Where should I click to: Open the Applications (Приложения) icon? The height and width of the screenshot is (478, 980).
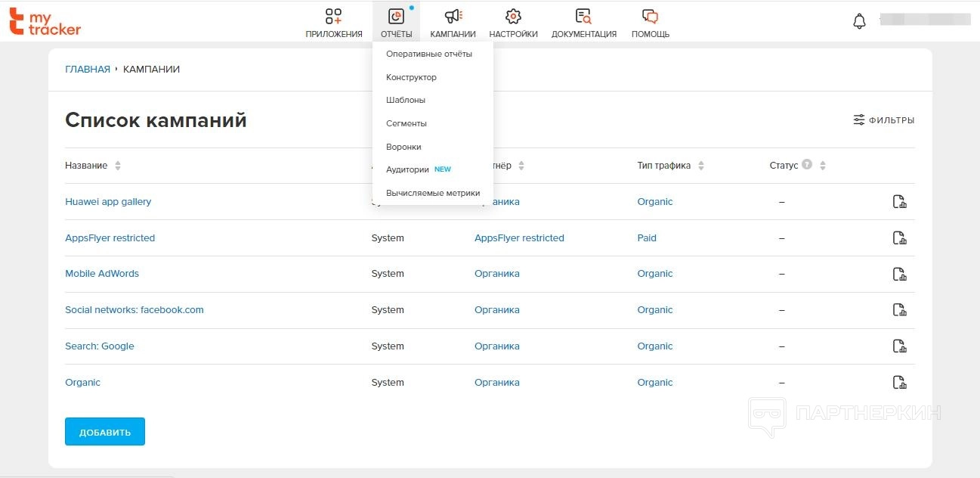click(333, 17)
